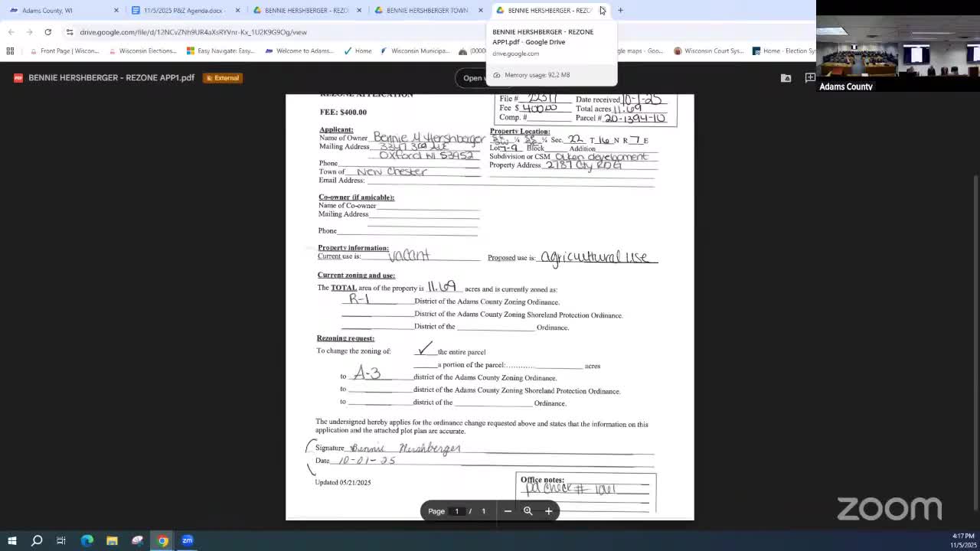Open Windows taskbar search

tap(37, 540)
